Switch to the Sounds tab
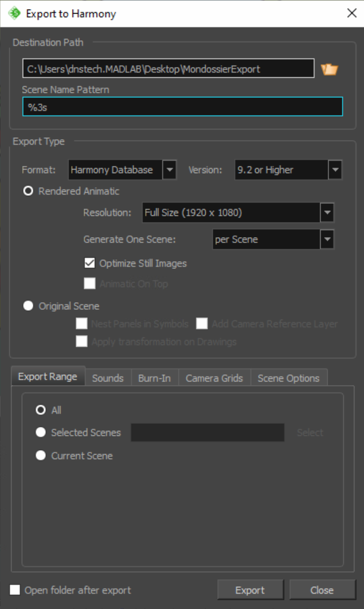 [108, 378]
